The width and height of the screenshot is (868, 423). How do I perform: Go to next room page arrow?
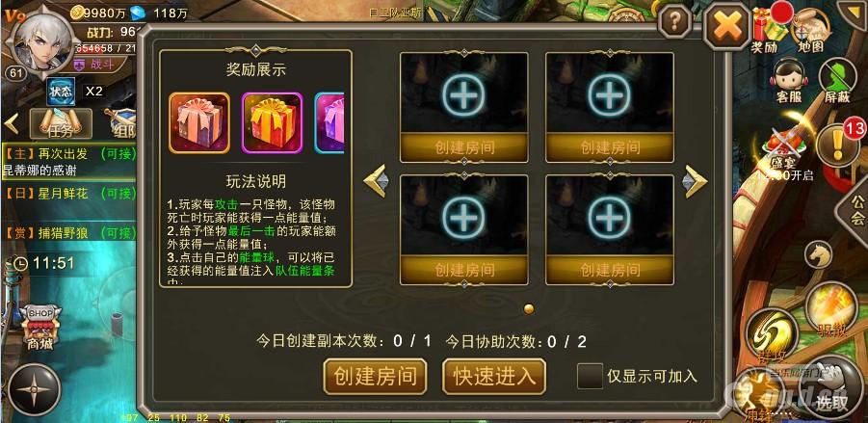point(695,181)
